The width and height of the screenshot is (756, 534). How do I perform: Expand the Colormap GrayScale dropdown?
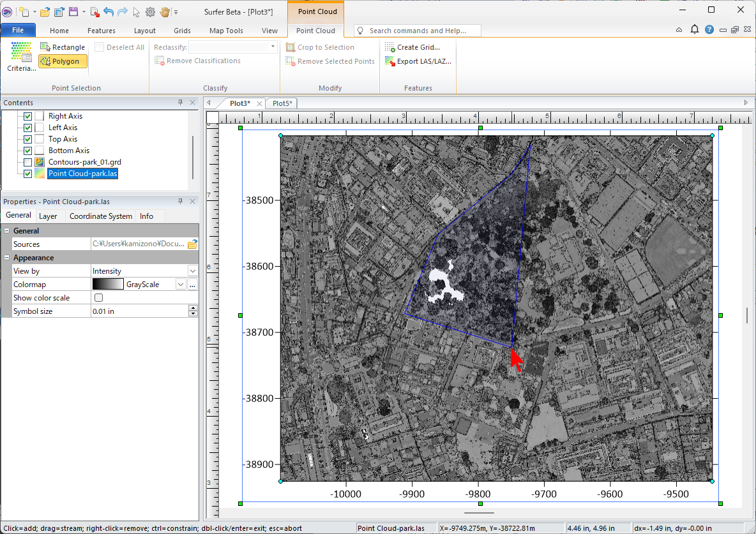click(181, 285)
